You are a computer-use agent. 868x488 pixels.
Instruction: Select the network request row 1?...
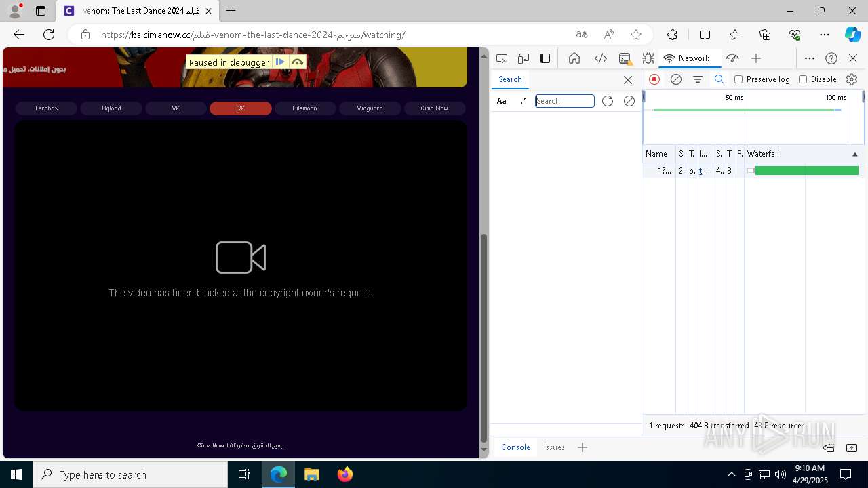click(x=753, y=171)
